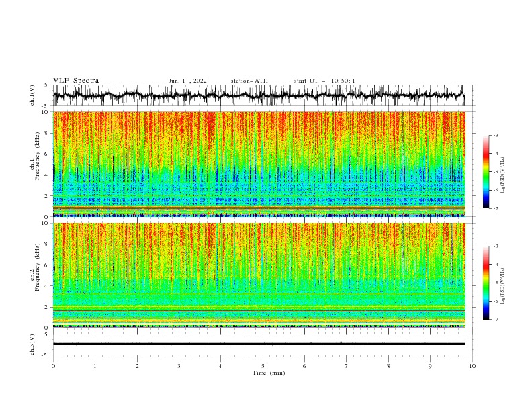Click the ch.1 spectrogram panel
532x411 pixels.
(x=259, y=164)
